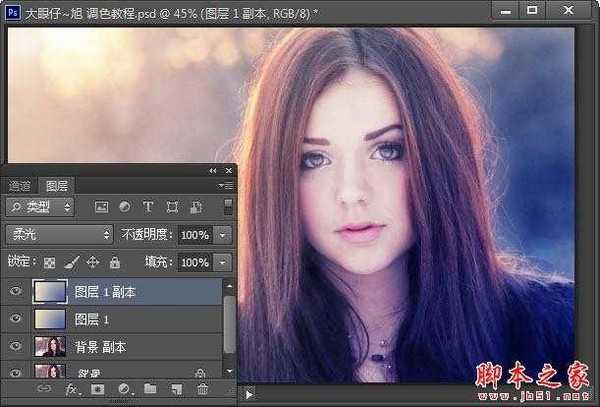Toggle visibility of 背景 副本 layer
This screenshot has height=407, width=600.
pyautogui.click(x=14, y=346)
